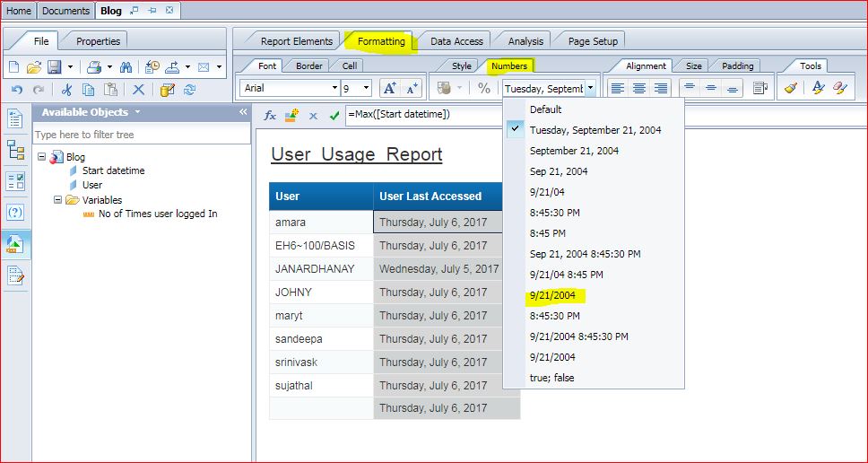The image size is (868, 463).
Task: Validate the formula with the green checkmark
Action: pyautogui.click(x=334, y=116)
